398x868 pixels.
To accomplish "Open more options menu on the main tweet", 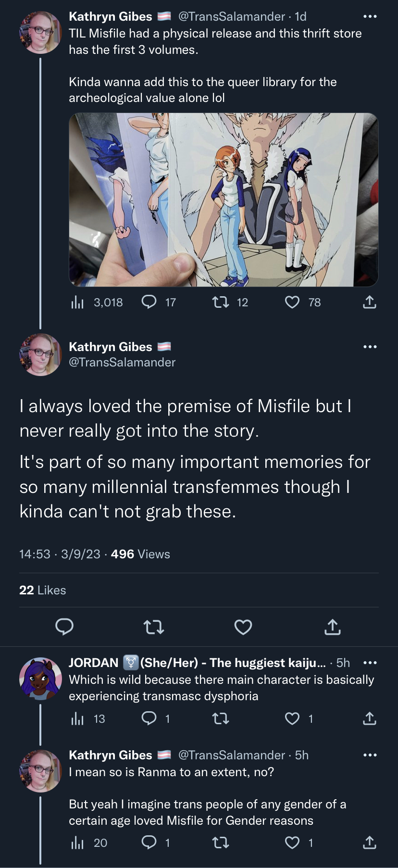I will tap(370, 347).
